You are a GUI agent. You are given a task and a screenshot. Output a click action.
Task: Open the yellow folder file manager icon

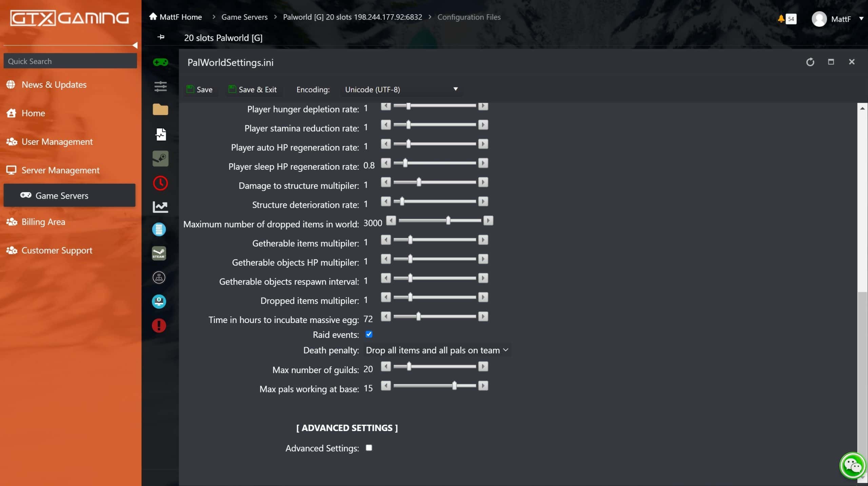coord(160,110)
